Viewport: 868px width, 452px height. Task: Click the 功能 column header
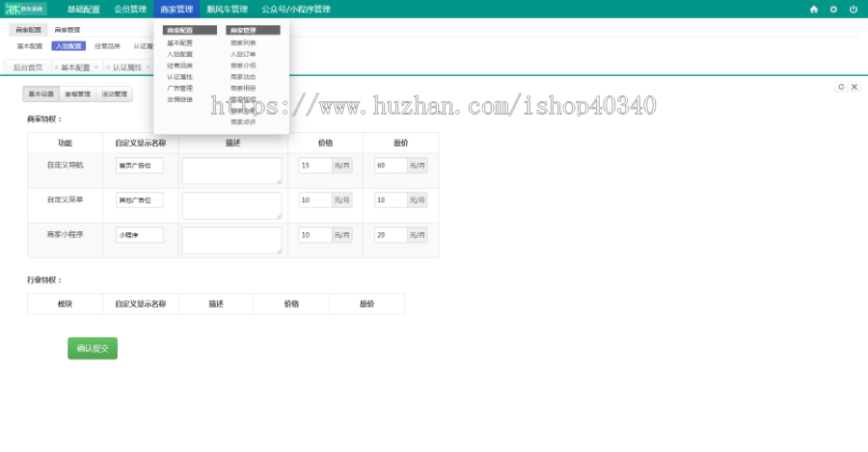tap(65, 143)
